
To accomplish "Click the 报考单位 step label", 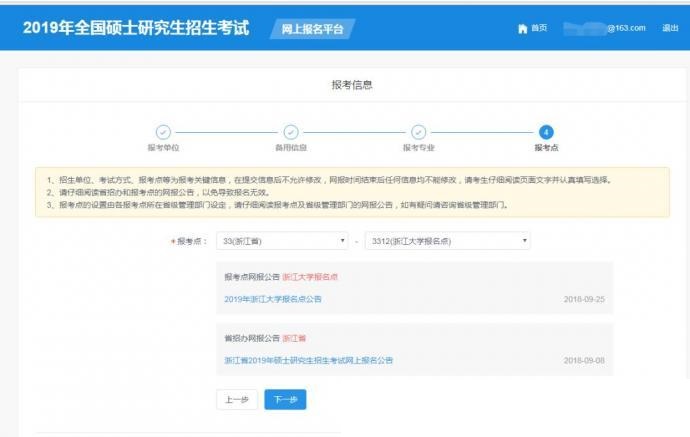I will pos(163,148).
